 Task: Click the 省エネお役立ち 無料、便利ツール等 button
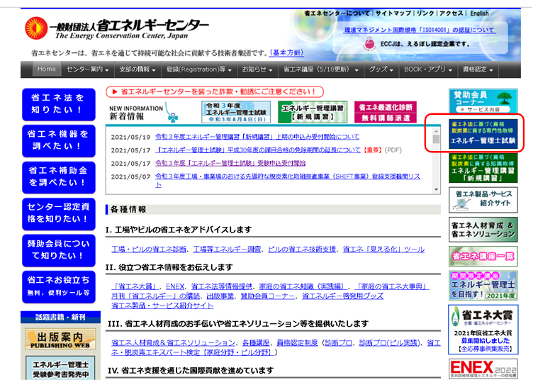59,287
